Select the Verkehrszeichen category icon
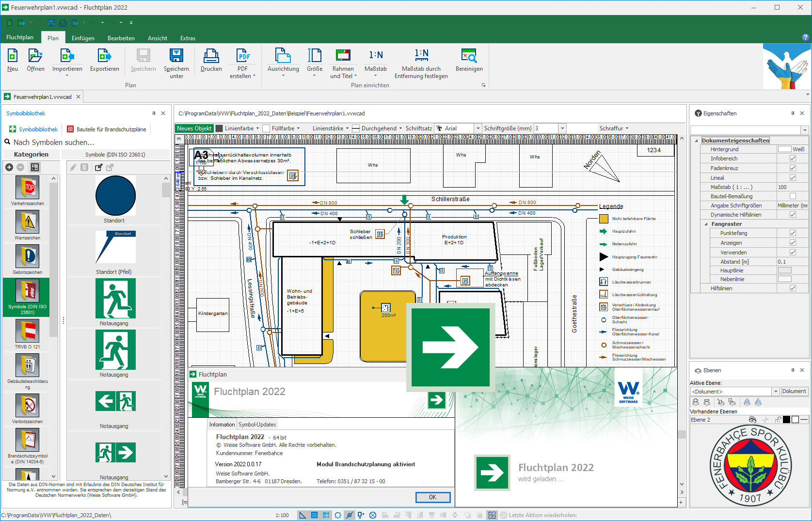The image size is (812, 521). (27, 188)
